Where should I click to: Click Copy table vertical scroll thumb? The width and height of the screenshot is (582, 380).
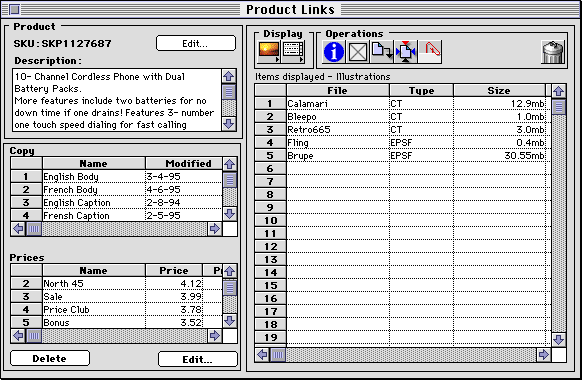tap(230, 180)
